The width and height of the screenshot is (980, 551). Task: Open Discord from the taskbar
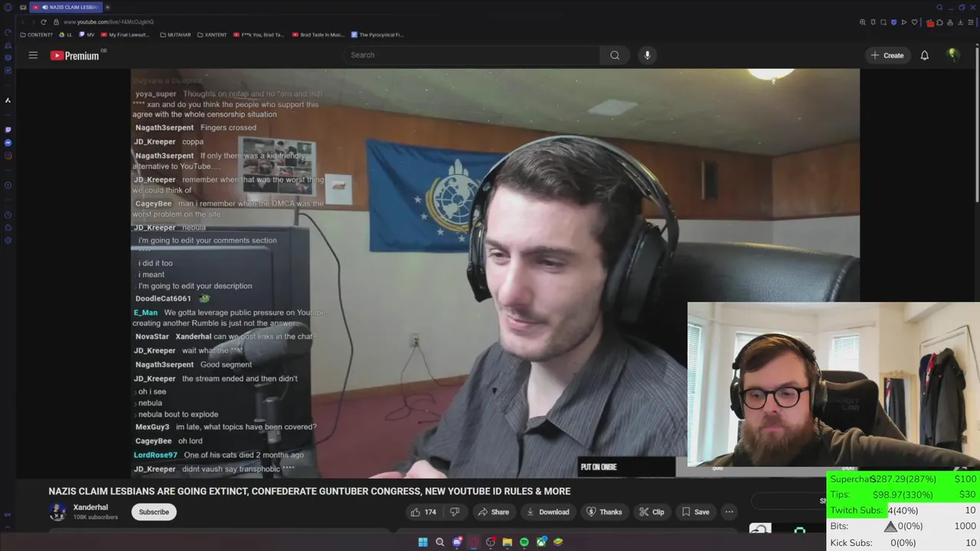click(x=457, y=542)
